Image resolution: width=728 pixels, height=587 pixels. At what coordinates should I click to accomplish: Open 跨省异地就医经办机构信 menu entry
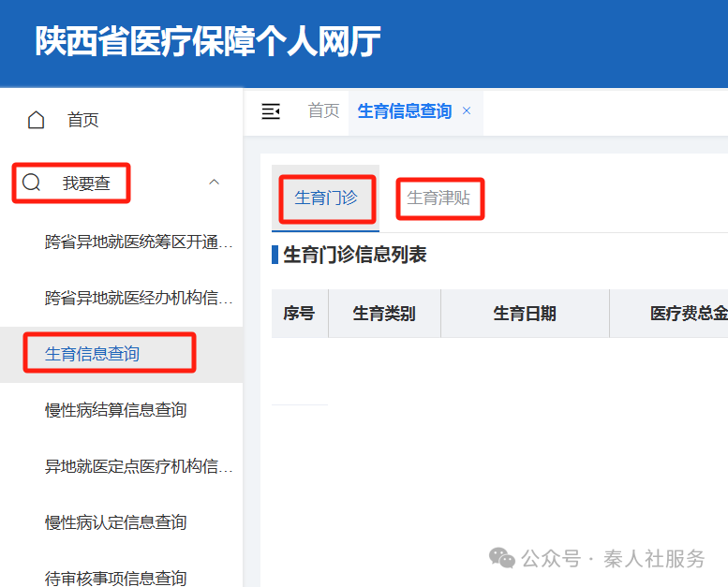pyautogui.click(x=139, y=298)
